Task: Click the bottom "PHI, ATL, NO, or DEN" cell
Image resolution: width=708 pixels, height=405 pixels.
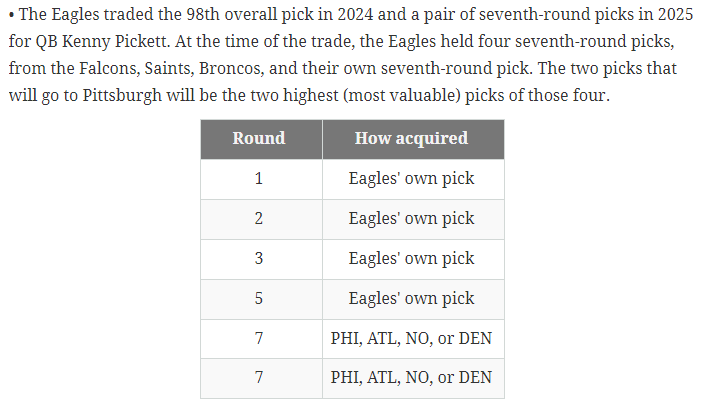Action: [411, 378]
